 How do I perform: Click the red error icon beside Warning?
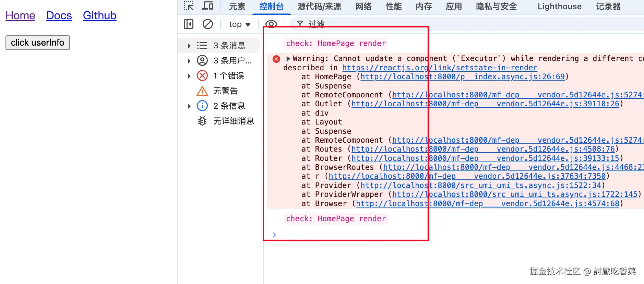coord(276,59)
